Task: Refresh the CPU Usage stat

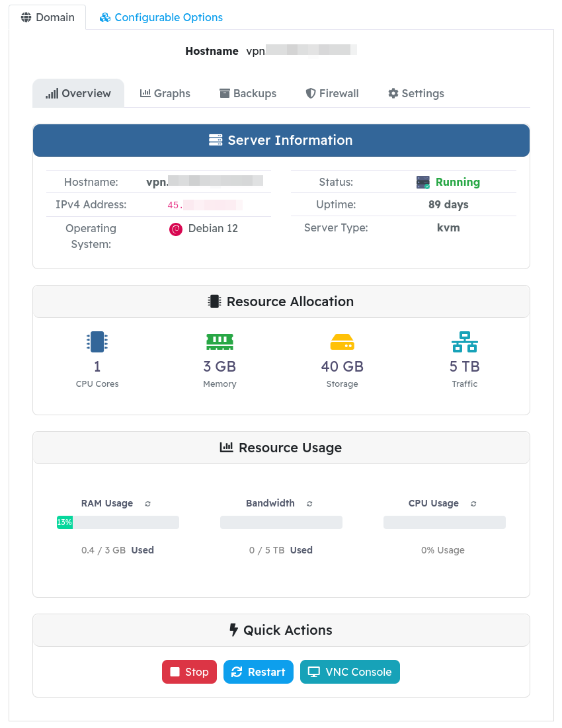Action: click(473, 504)
